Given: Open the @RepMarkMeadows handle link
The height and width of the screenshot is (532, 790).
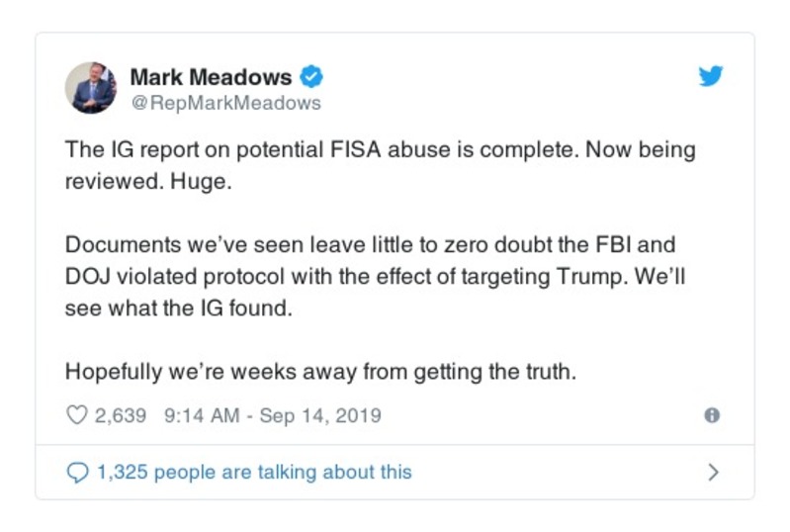Looking at the screenshot, I should click(225, 103).
